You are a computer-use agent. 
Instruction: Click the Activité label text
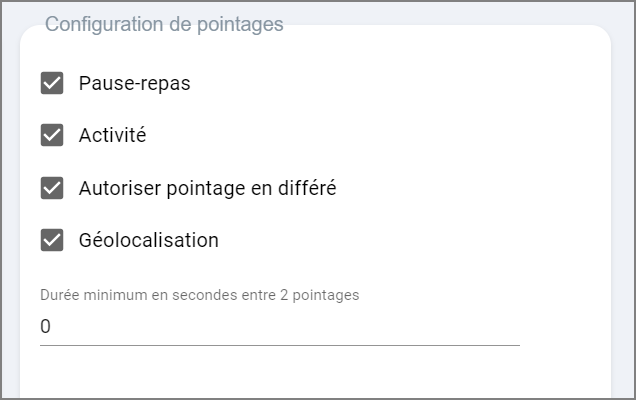112,135
